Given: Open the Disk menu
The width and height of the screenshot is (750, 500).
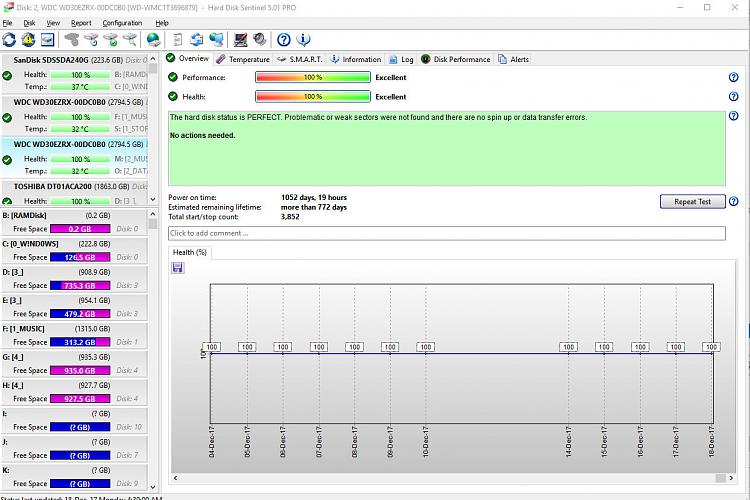Looking at the screenshot, I should pos(29,23).
